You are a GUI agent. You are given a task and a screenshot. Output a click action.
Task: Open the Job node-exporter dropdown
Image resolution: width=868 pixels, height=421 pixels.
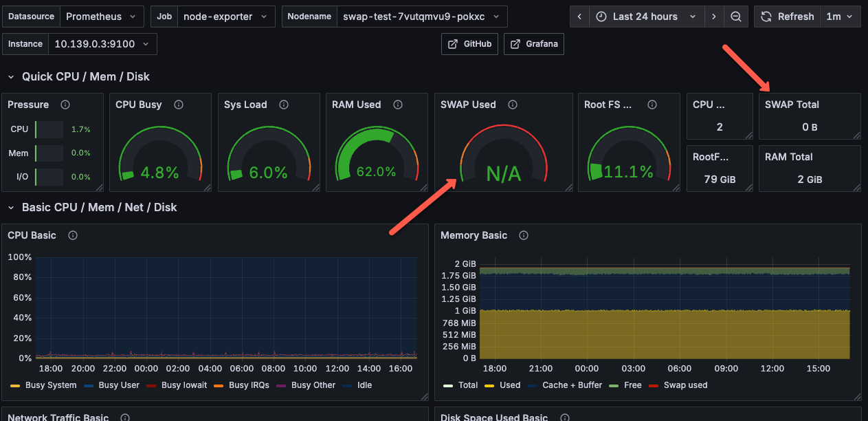click(225, 17)
